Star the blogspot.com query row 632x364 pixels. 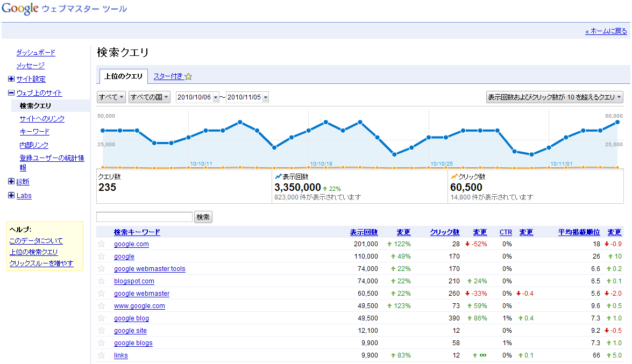101,281
